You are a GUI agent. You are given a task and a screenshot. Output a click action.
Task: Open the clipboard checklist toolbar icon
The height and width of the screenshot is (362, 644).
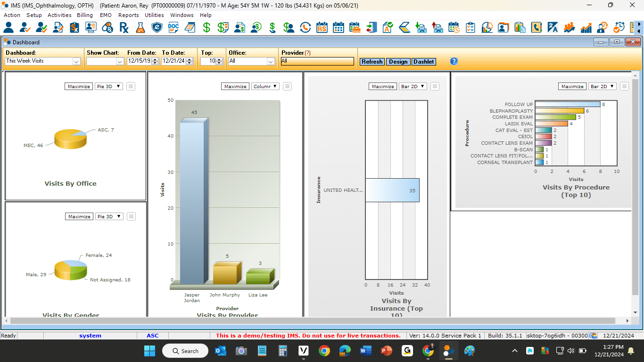point(471,28)
